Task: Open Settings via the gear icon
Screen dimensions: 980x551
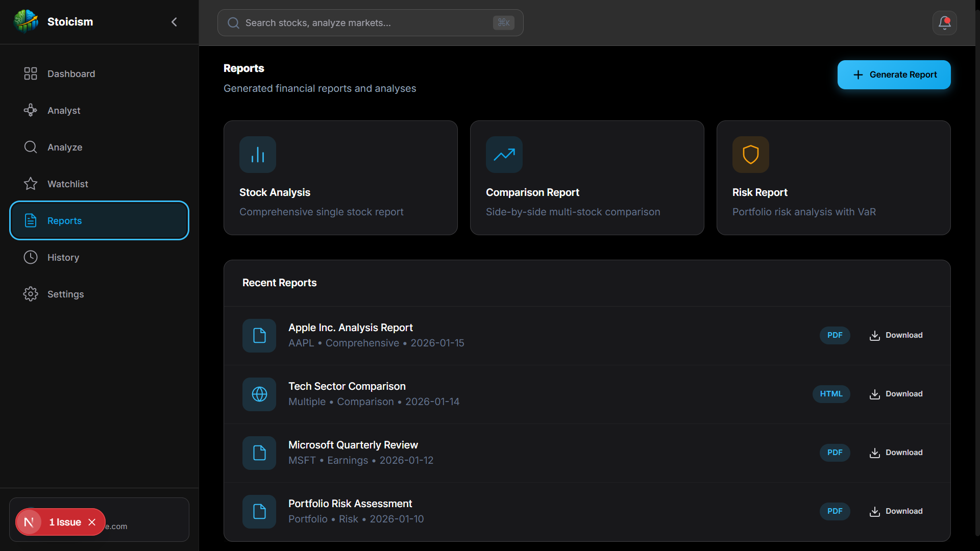Action: 30,294
